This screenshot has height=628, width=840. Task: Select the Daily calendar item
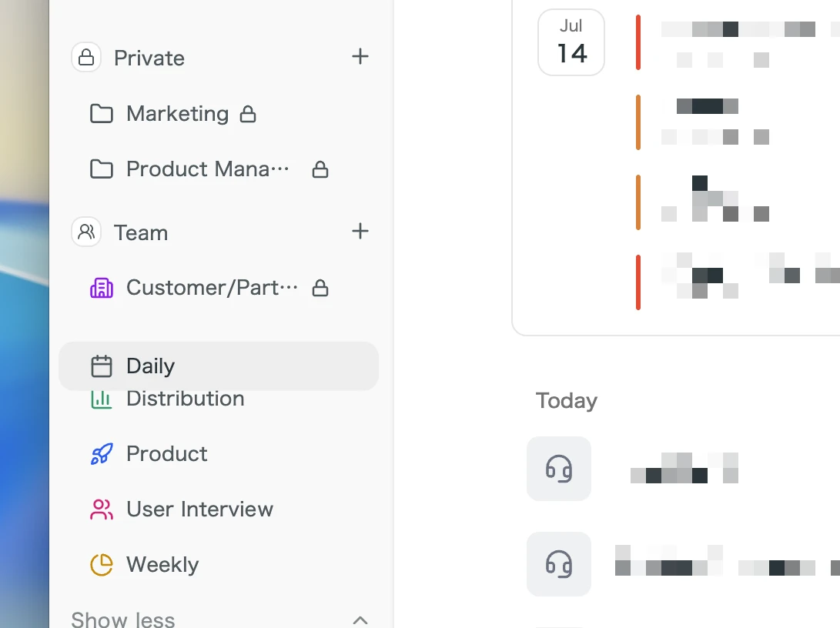pos(219,366)
